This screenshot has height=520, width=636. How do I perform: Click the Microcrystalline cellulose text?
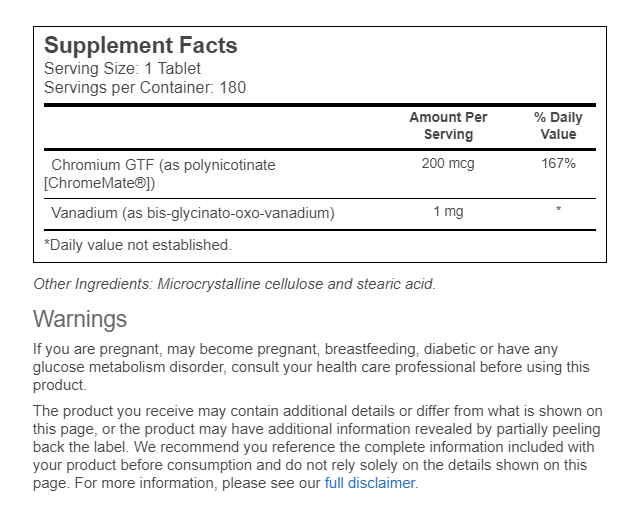[240, 284]
